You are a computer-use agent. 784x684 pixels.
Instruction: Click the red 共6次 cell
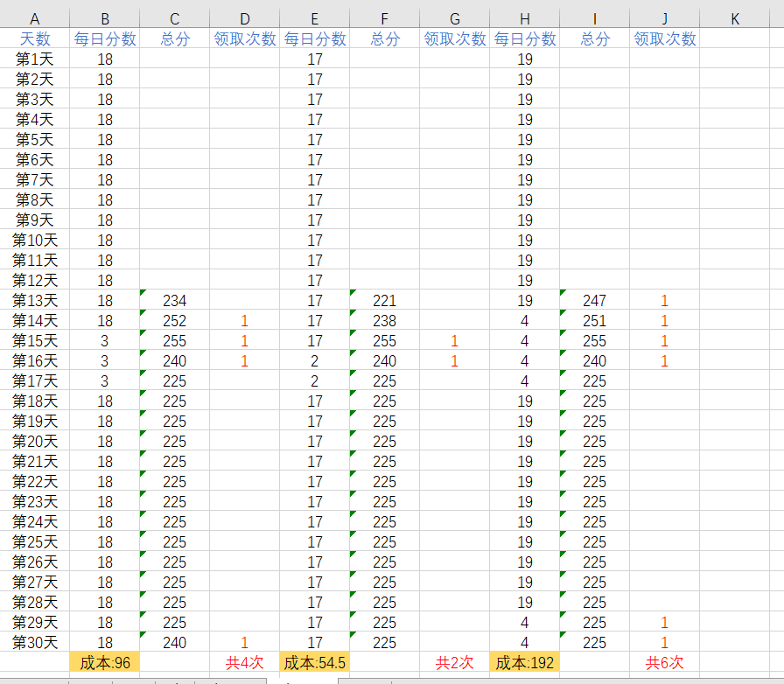click(665, 662)
